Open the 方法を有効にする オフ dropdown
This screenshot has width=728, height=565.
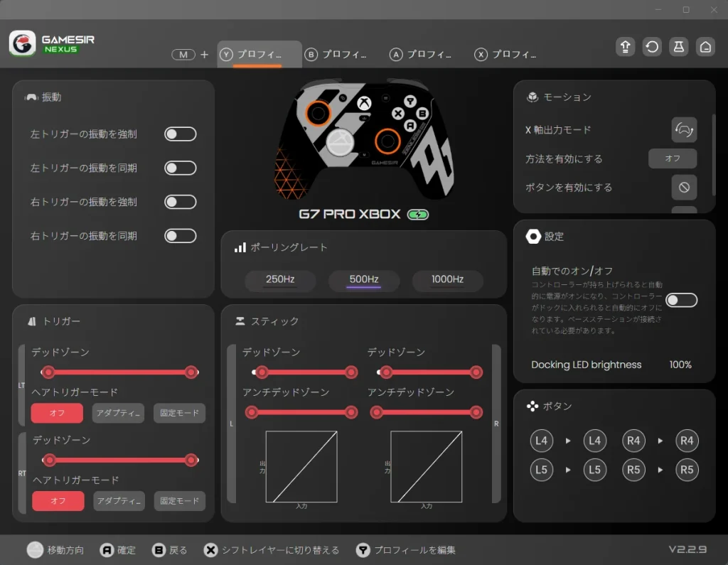(x=672, y=158)
